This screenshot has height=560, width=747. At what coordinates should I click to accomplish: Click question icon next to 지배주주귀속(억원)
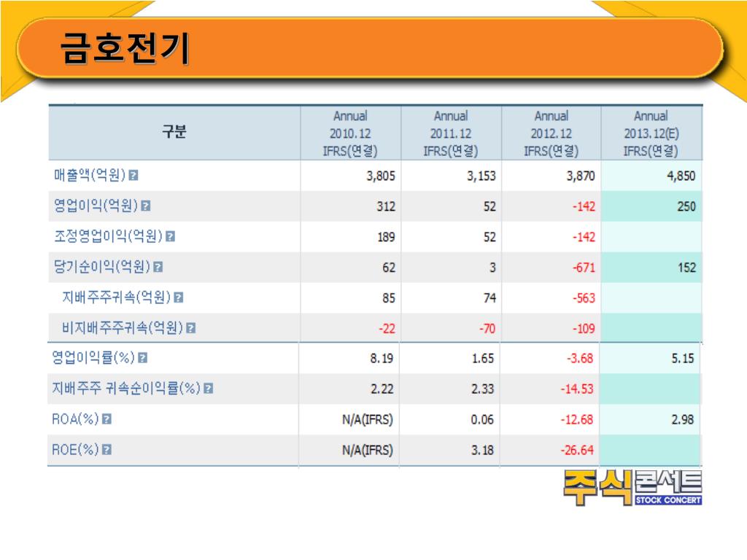click(x=179, y=297)
